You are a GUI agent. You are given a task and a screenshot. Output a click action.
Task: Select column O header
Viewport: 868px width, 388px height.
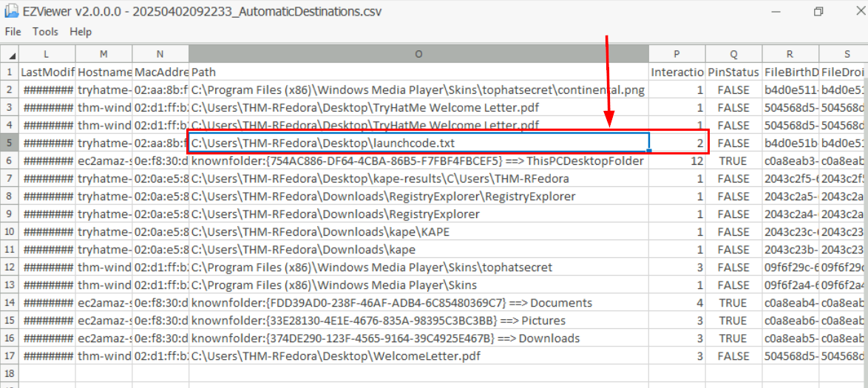[x=418, y=54]
